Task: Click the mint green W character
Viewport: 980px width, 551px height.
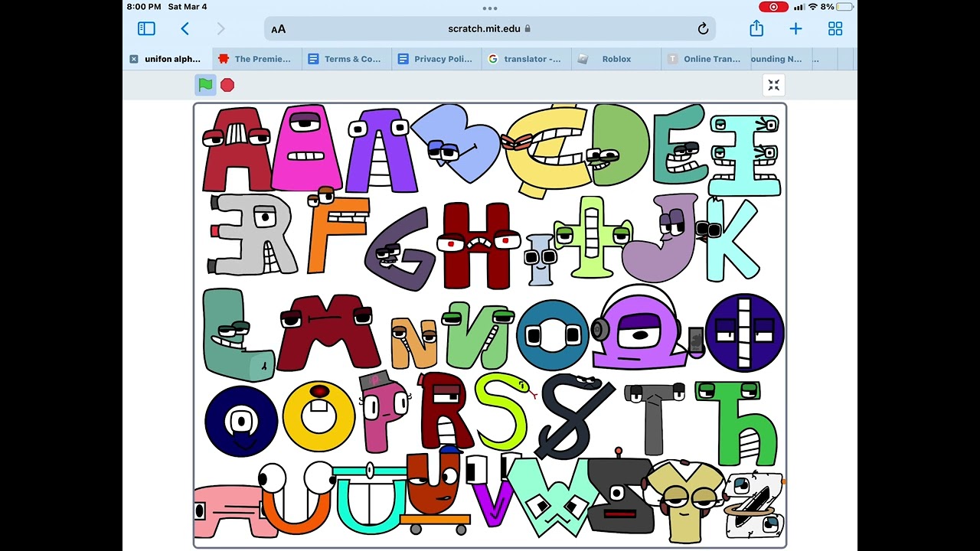Action: 551,496
